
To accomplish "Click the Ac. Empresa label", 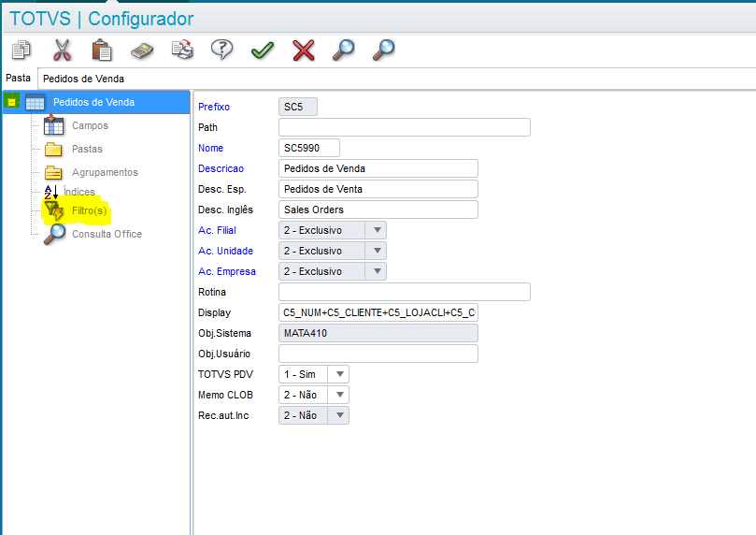I will [226, 271].
